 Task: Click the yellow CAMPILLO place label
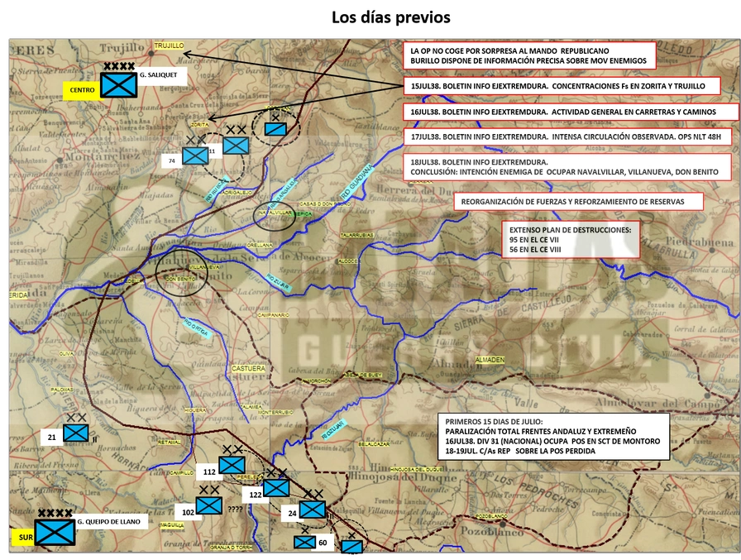pyautogui.click(x=181, y=472)
